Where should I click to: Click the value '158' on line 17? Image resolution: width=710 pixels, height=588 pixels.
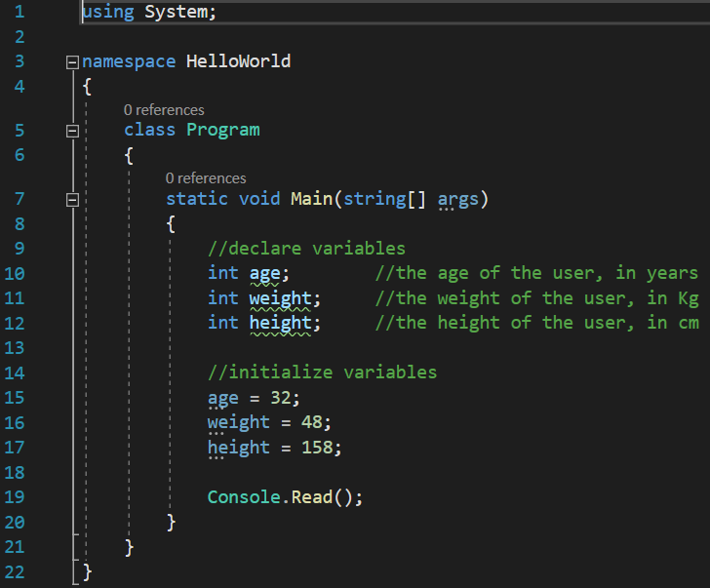[317, 448]
